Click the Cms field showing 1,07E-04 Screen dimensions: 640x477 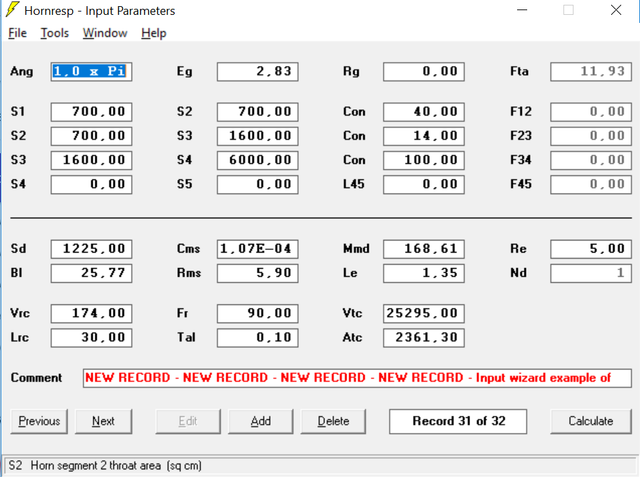(x=258, y=249)
